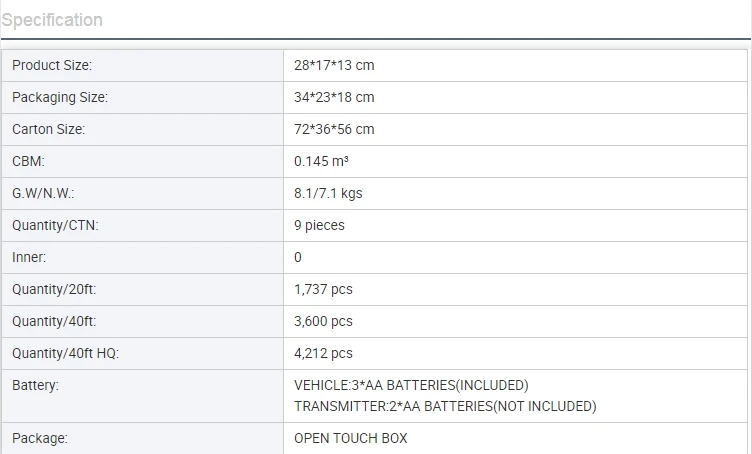
Task: Select the CBM row label
Action: [28, 161]
